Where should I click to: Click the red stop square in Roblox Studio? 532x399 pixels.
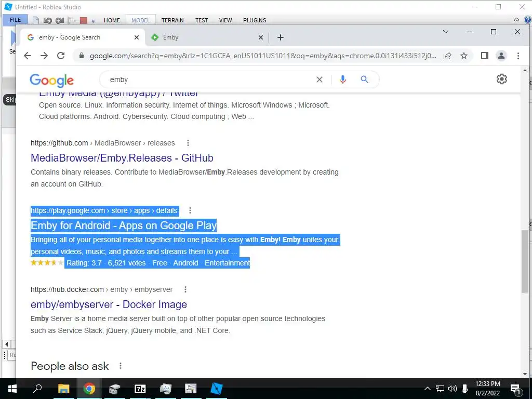pyautogui.click(x=84, y=21)
